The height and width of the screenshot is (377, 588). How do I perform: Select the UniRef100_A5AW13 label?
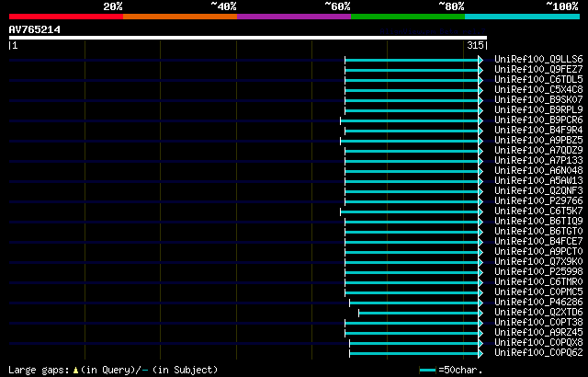pos(538,181)
